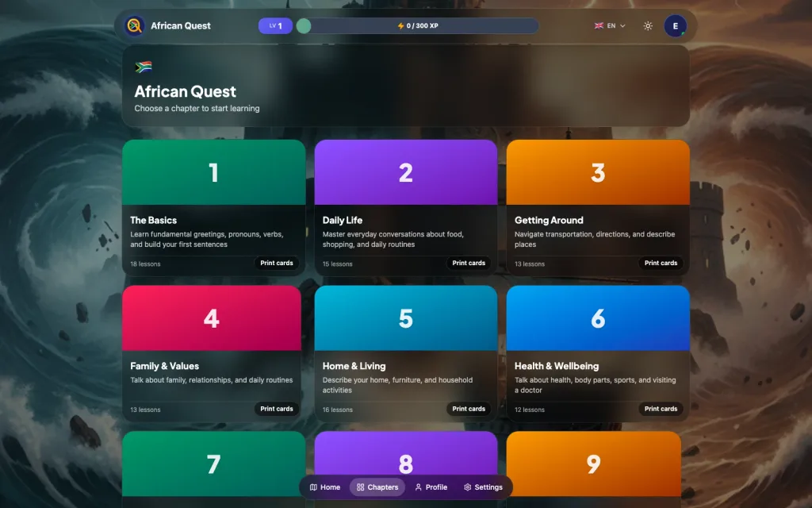Click the UK flag language icon
This screenshot has width=812, height=508.
click(x=599, y=25)
